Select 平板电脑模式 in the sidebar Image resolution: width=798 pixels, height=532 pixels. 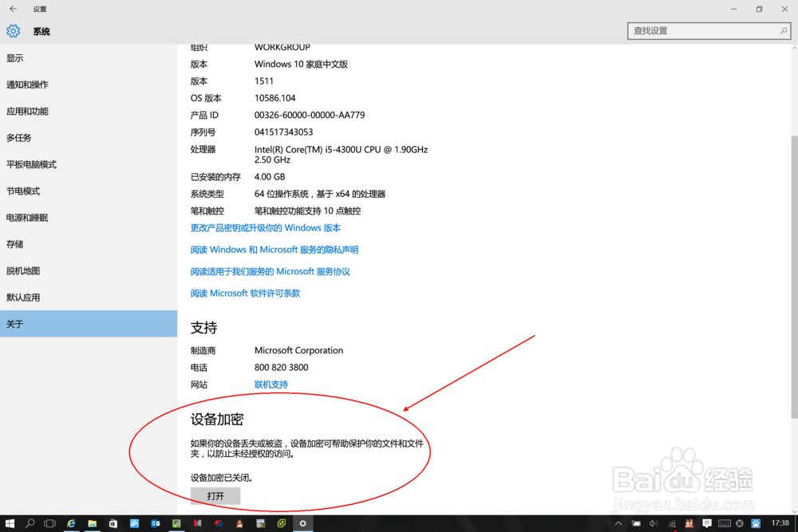(89, 164)
